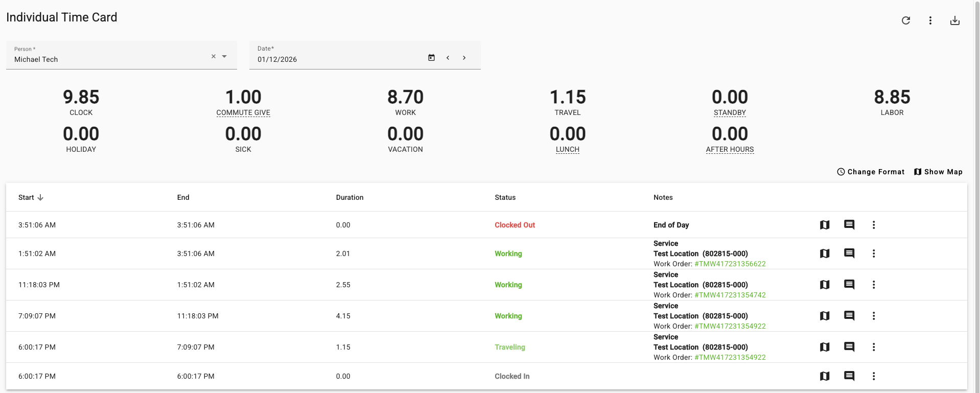Click the 2.55 duration cell
Screen dimensions: 980x393
click(x=343, y=285)
